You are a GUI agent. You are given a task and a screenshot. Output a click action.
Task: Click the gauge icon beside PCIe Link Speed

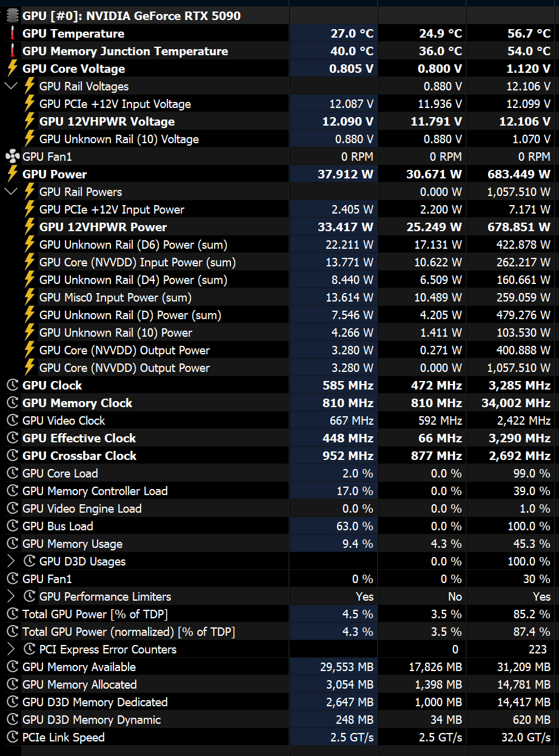(12, 737)
